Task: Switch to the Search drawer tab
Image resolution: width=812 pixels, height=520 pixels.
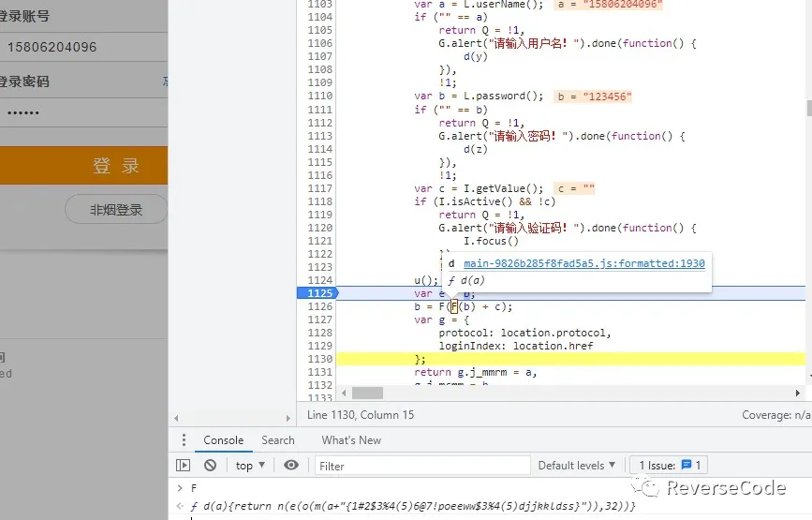Action: click(277, 440)
